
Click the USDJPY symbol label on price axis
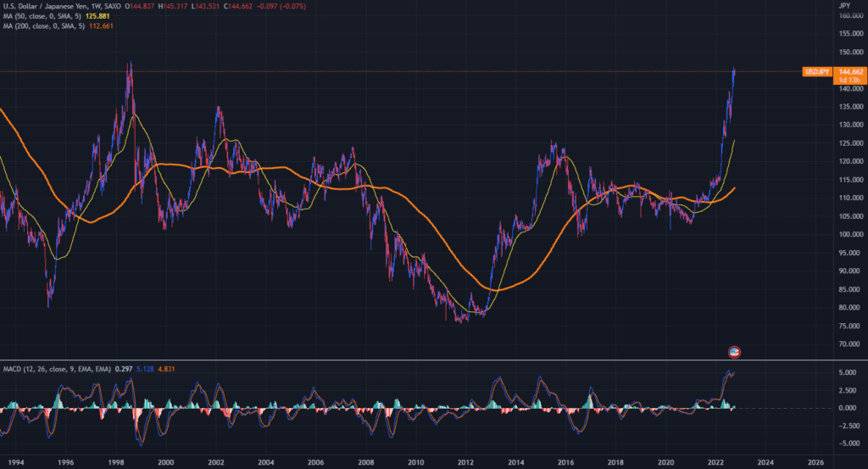click(x=816, y=72)
